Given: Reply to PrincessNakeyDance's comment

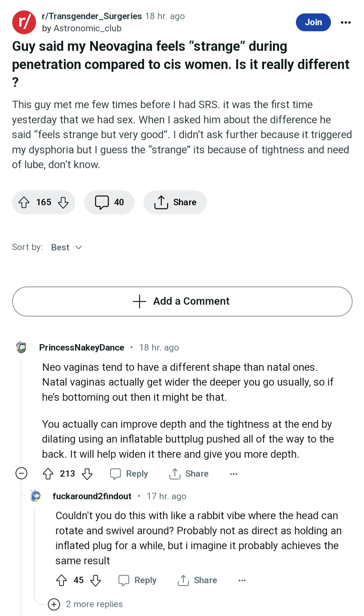Looking at the screenshot, I should coord(129,474).
